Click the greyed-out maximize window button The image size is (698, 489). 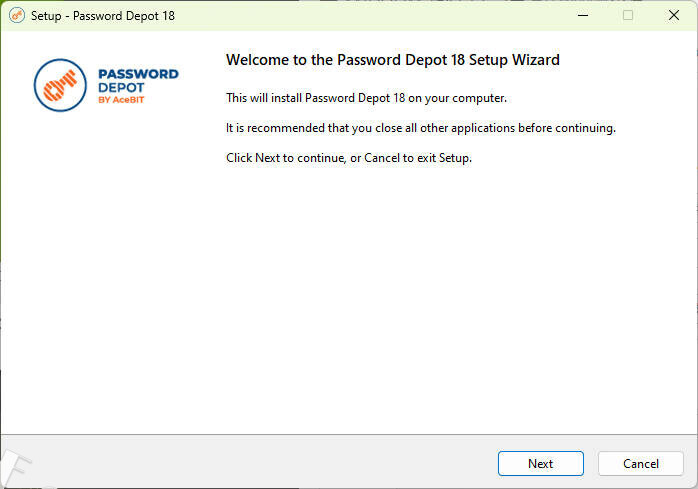coord(628,15)
